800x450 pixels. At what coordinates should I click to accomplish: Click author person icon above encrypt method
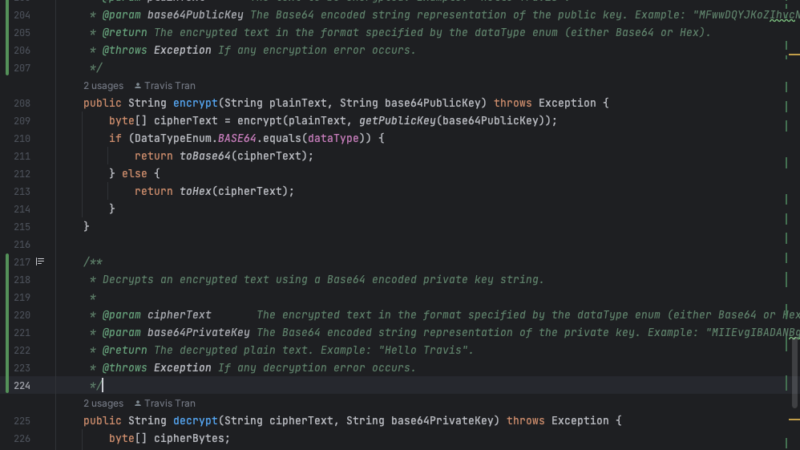coord(138,86)
